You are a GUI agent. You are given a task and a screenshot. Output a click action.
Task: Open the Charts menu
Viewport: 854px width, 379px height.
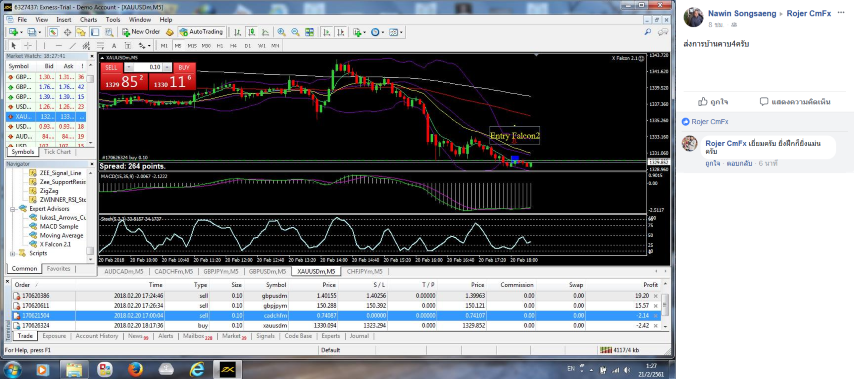point(89,20)
